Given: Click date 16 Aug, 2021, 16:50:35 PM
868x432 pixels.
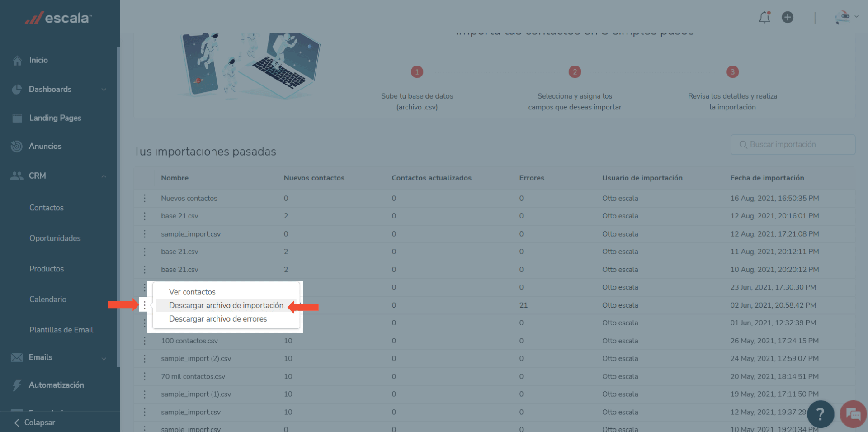Looking at the screenshot, I should point(774,198).
